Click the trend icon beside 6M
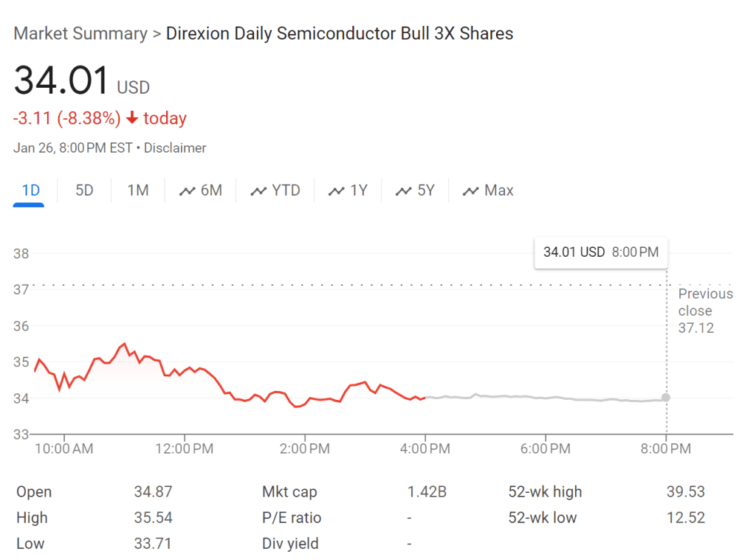 pyautogui.click(x=187, y=191)
